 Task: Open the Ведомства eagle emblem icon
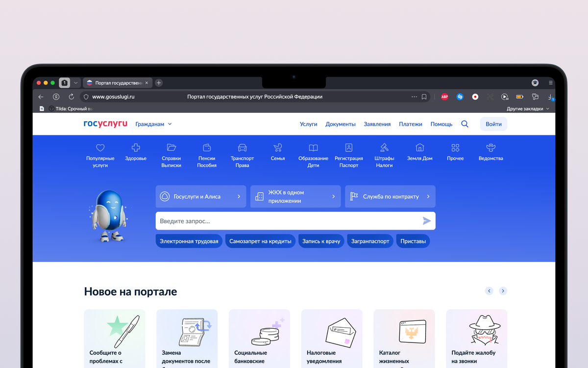pos(490,147)
